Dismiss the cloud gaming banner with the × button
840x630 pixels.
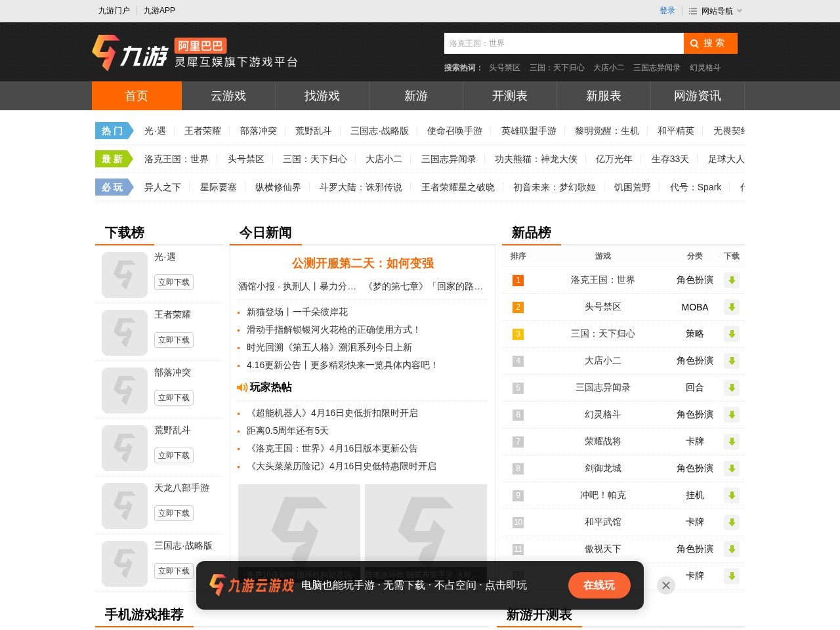pos(666,585)
